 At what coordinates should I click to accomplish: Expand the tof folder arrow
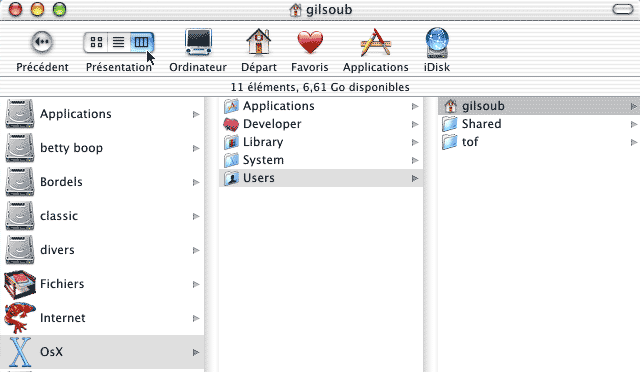click(633, 142)
